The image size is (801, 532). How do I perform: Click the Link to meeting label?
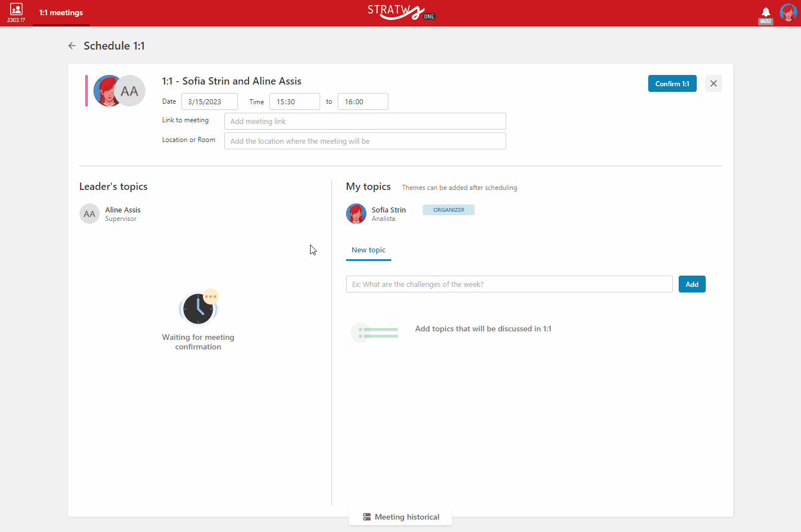tap(185, 120)
